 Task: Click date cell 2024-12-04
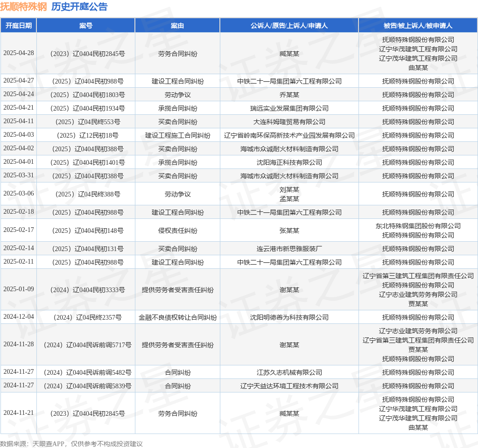(19, 317)
